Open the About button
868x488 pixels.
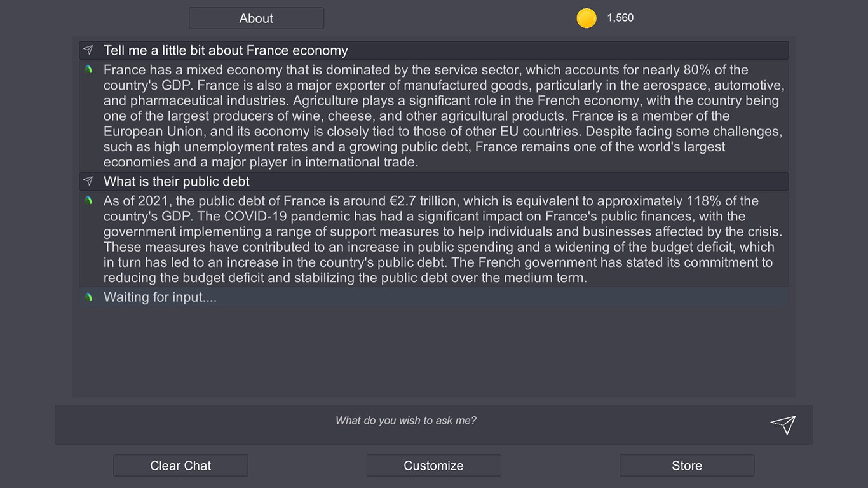[x=256, y=18]
